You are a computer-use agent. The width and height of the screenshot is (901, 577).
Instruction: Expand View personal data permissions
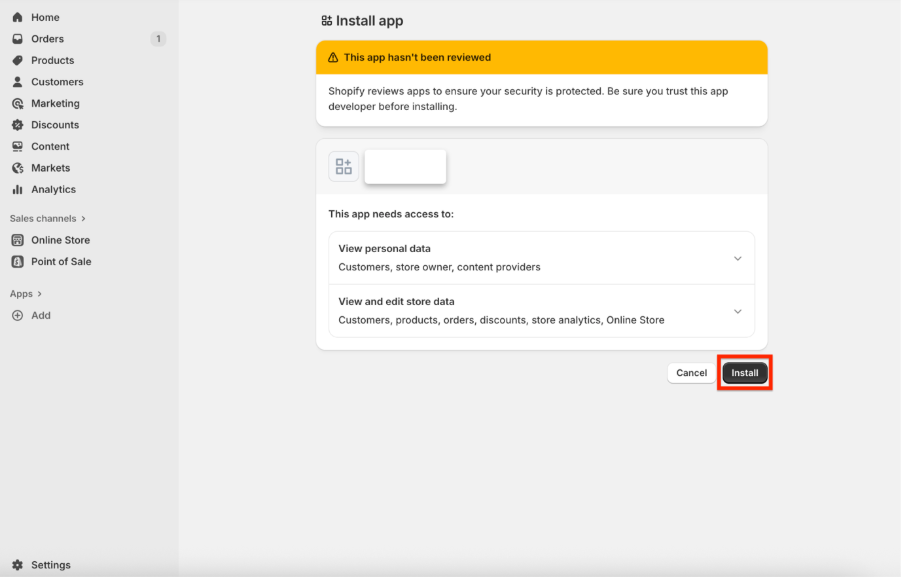pyautogui.click(x=738, y=259)
